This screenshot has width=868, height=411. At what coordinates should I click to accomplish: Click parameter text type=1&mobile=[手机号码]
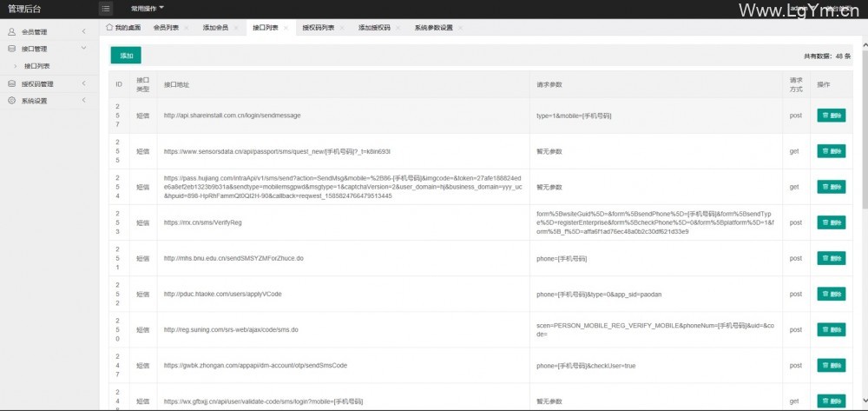(x=574, y=116)
